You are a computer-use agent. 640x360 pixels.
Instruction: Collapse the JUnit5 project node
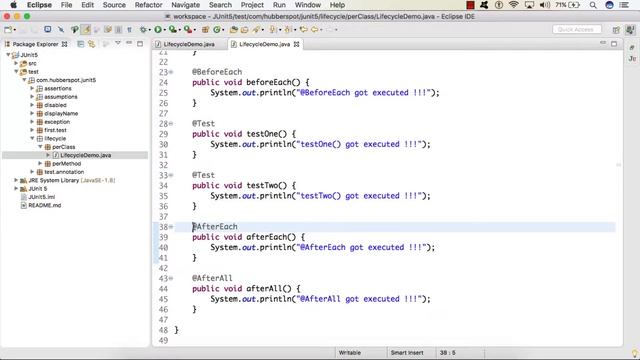(x=8, y=55)
